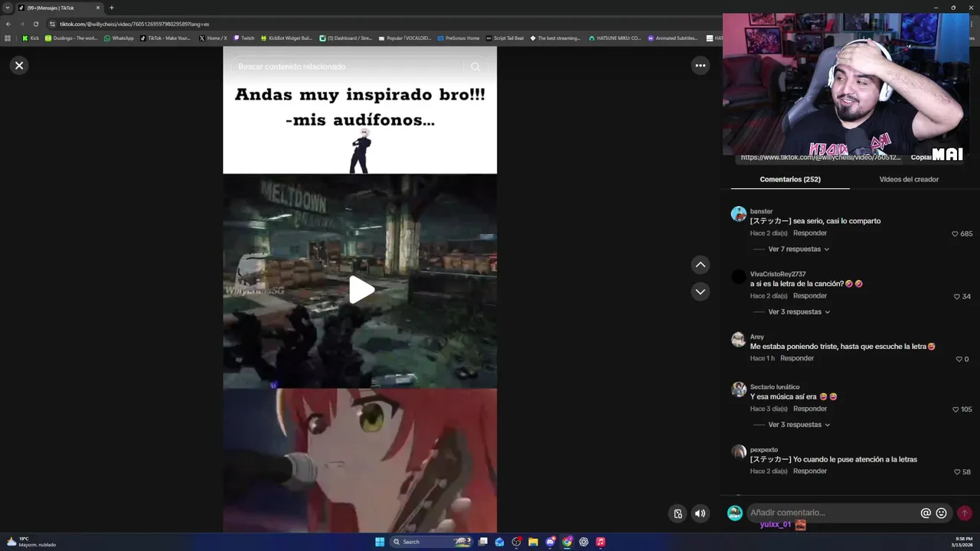This screenshot has height=551, width=980.
Task: Close the TikTok browser tab
Action: [x=97, y=8]
